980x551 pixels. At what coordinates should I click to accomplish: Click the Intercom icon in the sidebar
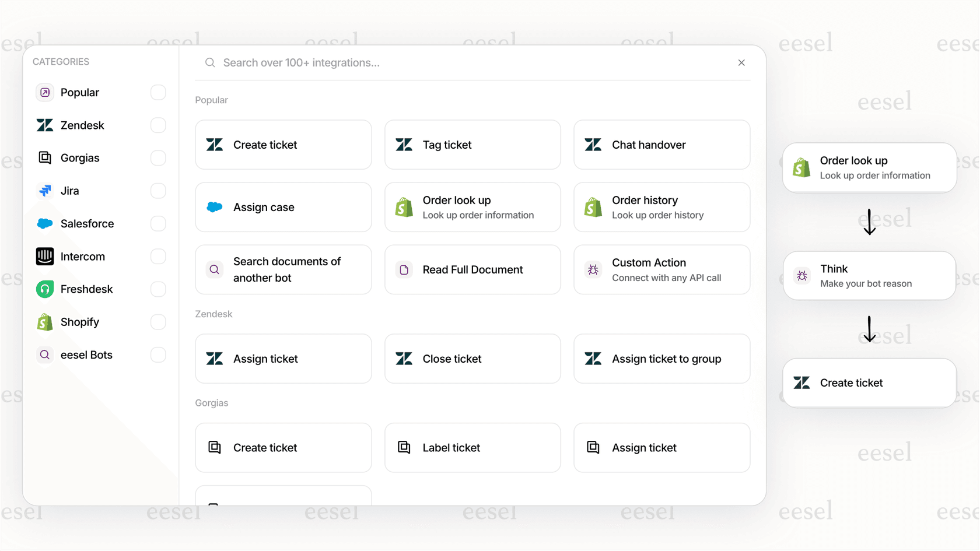click(44, 256)
